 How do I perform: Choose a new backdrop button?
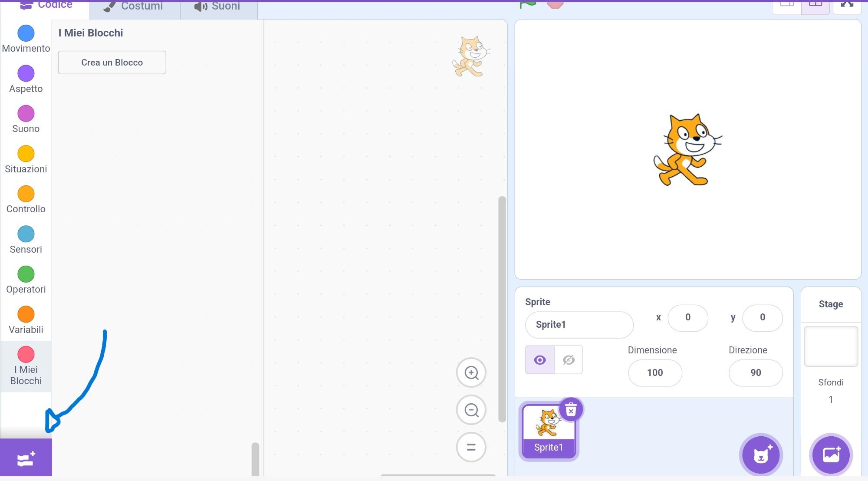pos(831,455)
